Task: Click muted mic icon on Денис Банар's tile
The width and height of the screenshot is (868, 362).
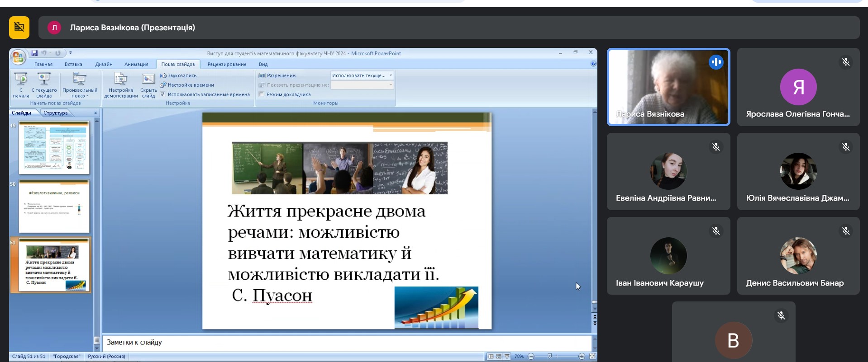Action: [846, 231]
